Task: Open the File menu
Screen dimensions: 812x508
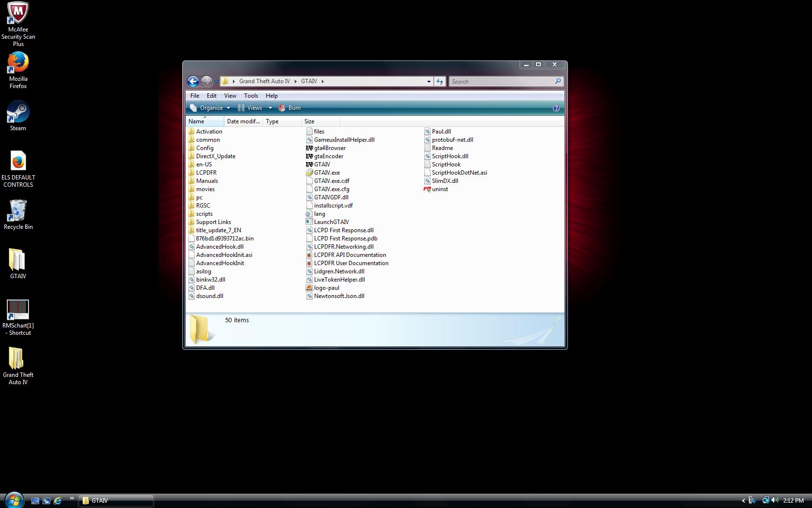Action: (195, 96)
